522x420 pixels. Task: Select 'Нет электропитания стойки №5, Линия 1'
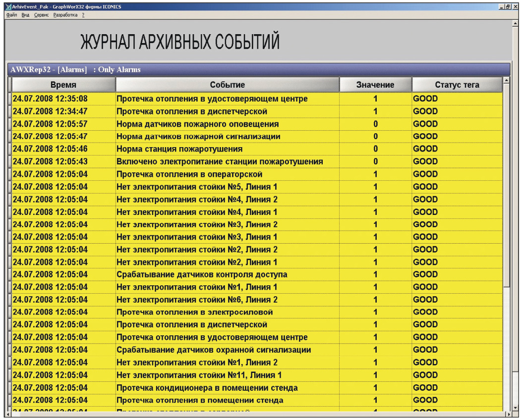coord(197,187)
